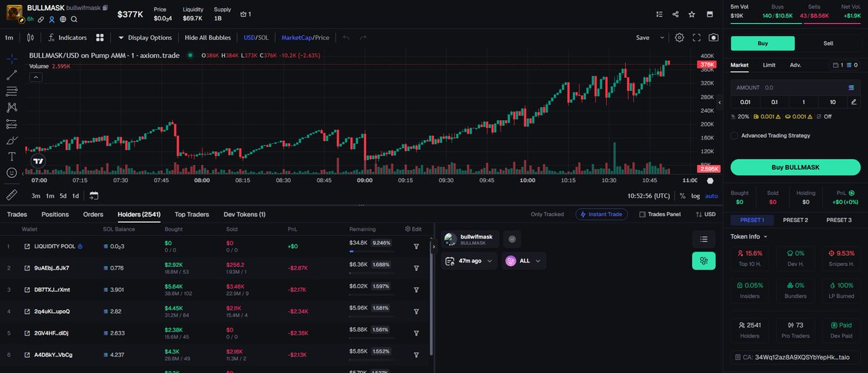Expand Display Options dropdown

click(x=145, y=37)
